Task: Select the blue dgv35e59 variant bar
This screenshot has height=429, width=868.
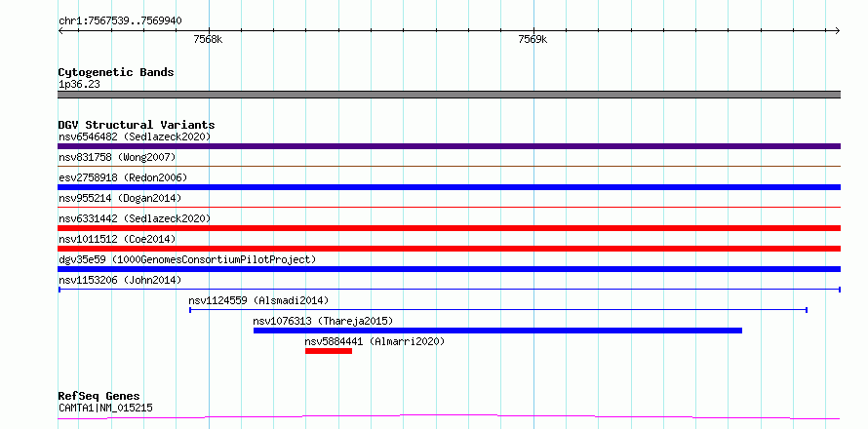Action: (449, 269)
